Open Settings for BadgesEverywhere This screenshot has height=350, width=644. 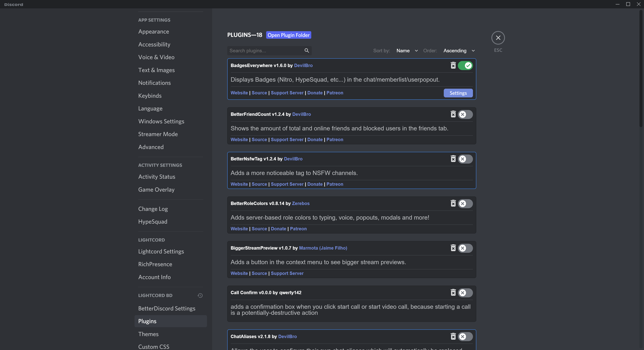click(458, 93)
